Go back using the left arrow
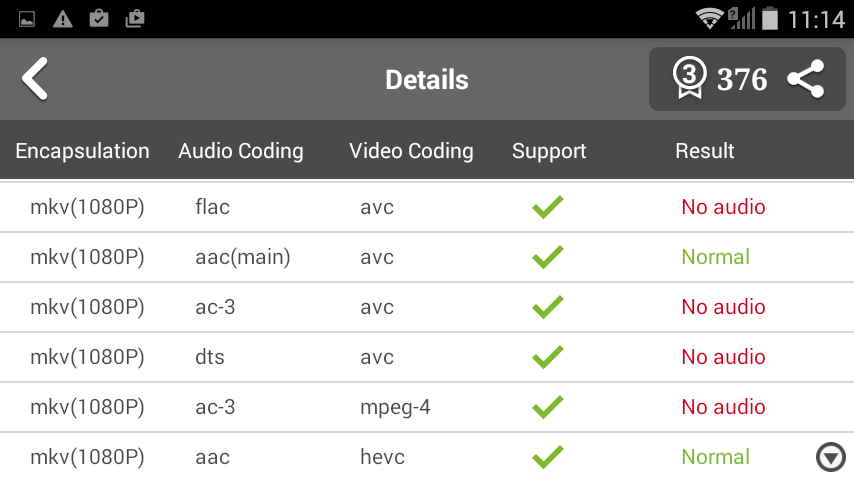Image resolution: width=854 pixels, height=480 pixels. [35, 79]
